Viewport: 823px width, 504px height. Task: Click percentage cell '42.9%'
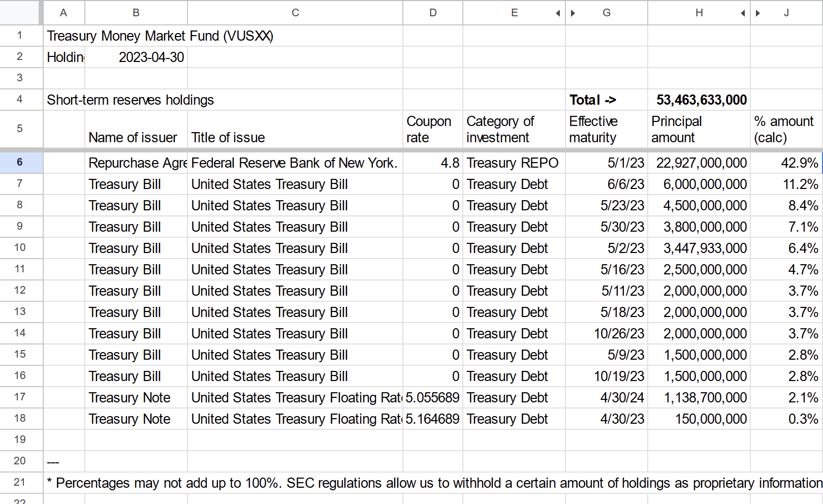pos(786,163)
